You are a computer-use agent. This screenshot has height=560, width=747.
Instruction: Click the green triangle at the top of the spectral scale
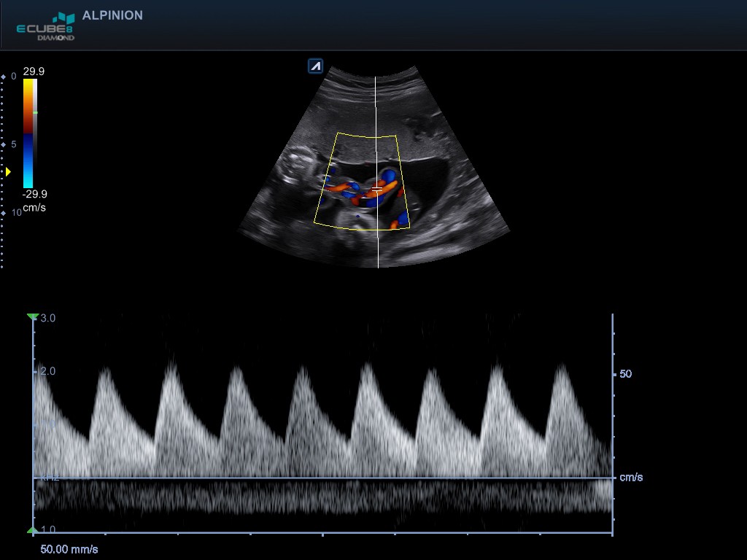[32, 316]
